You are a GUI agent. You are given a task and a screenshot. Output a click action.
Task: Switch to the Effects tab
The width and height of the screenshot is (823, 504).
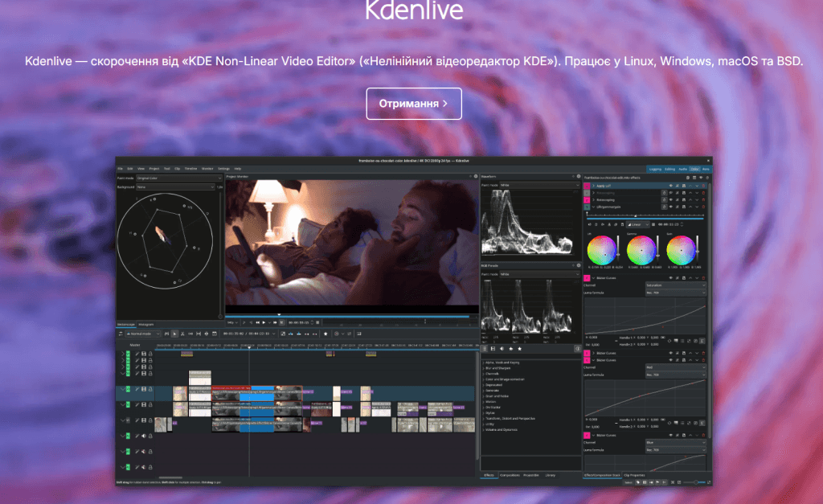489,475
